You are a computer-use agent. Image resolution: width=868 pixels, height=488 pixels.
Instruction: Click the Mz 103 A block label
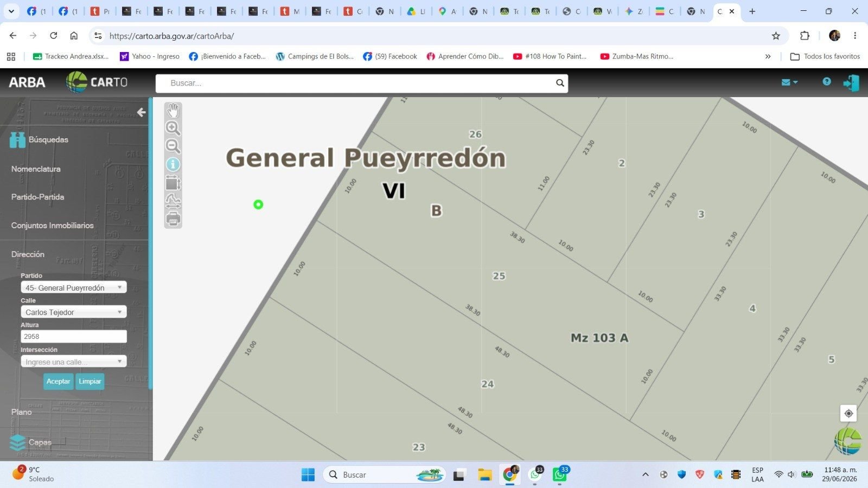point(599,338)
